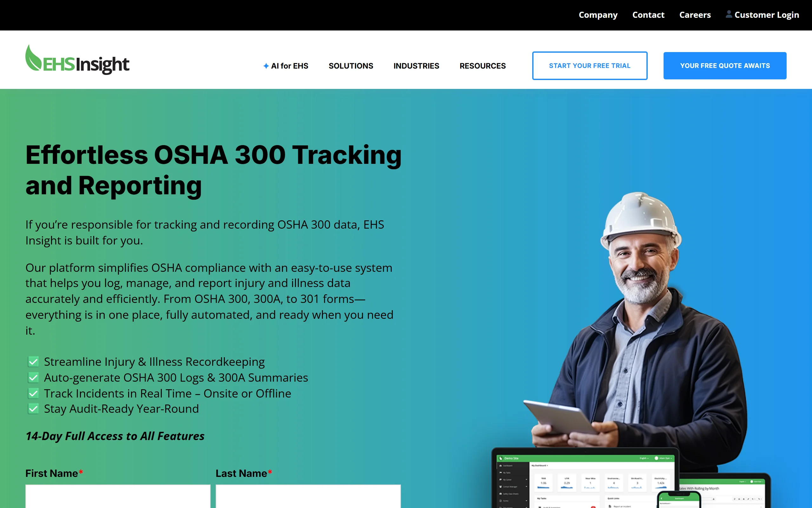Click the EHS Insight logo
The image size is (812, 508).
[77, 60]
